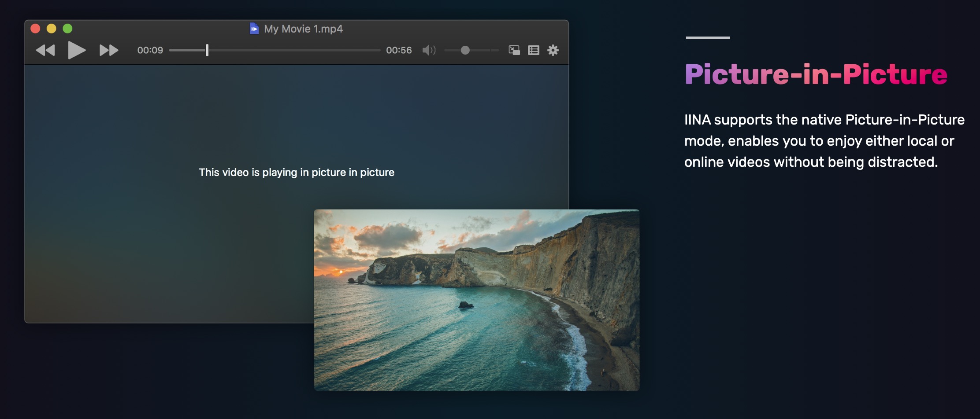980x419 pixels.
Task: Click the My Movie 1.mp4 window title
Action: [x=303, y=29]
